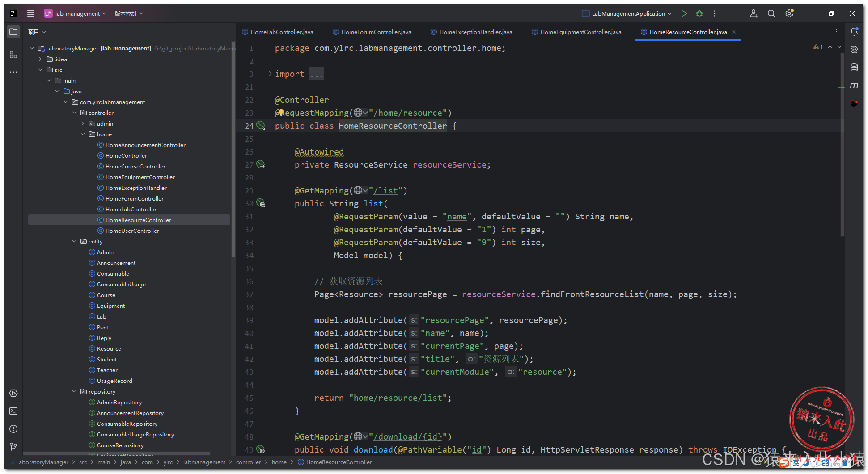Open the Database tool window icon

(854, 67)
